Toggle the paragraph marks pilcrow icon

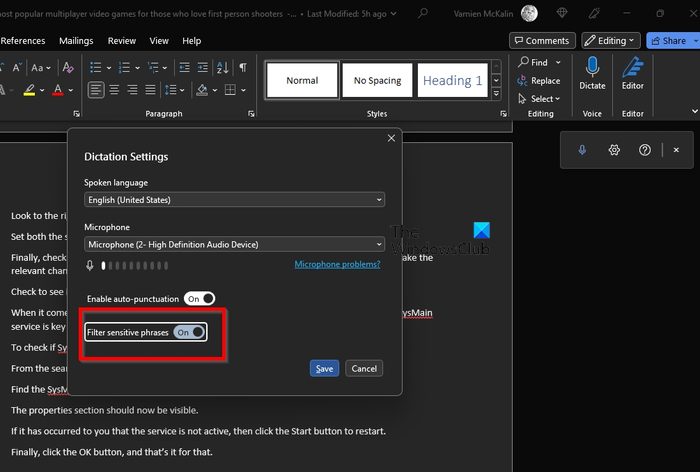243,67
